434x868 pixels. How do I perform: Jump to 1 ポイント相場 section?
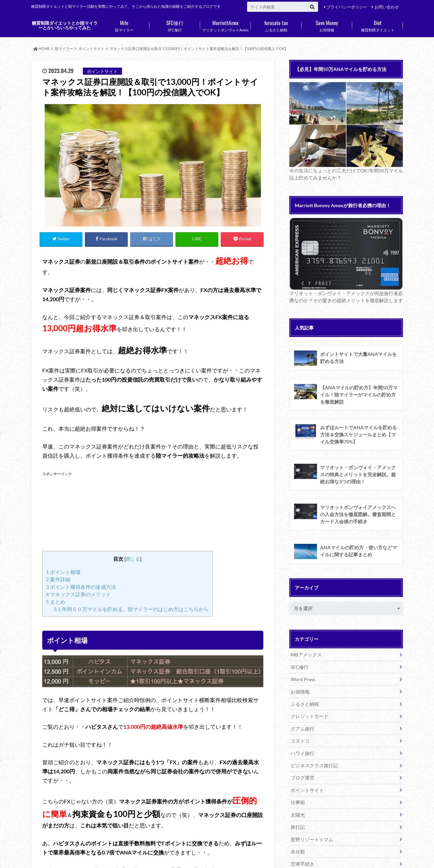coord(63,572)
